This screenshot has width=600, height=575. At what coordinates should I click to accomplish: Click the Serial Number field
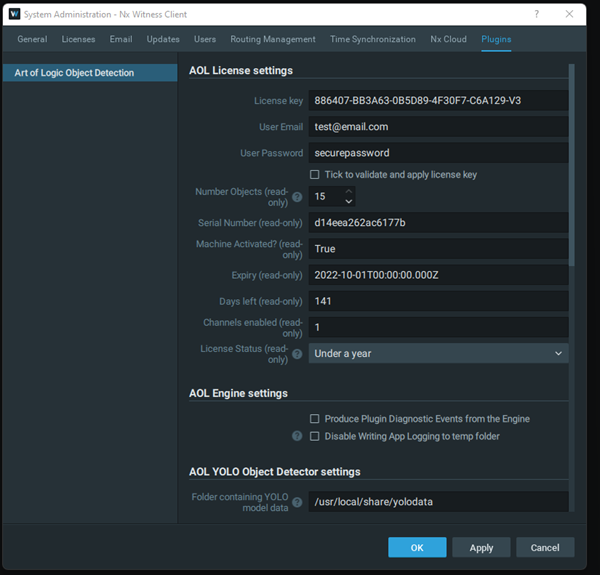pos(438,223)
